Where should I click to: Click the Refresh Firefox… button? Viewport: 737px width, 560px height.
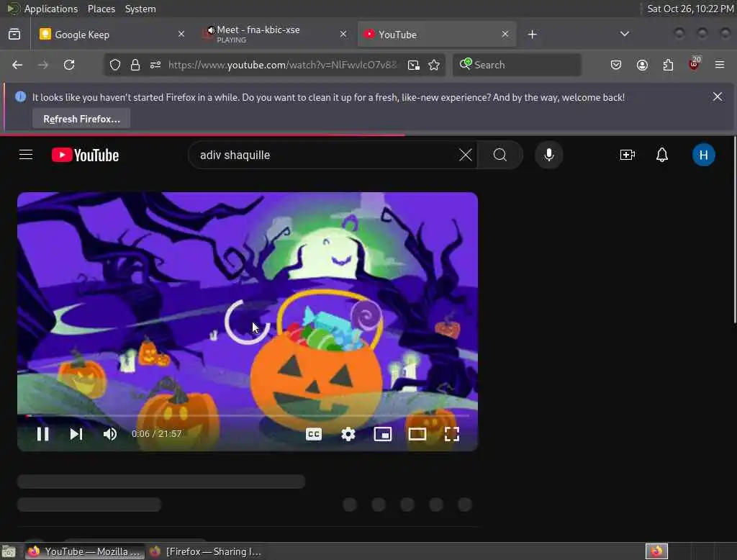[81, 119]
